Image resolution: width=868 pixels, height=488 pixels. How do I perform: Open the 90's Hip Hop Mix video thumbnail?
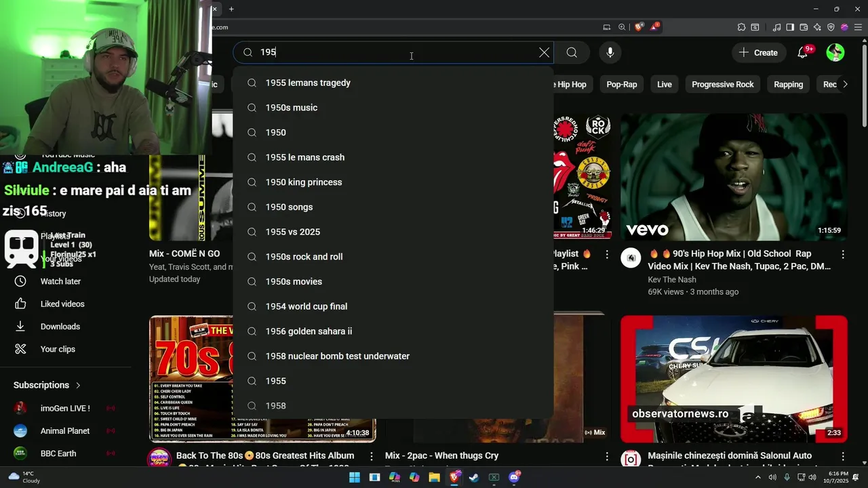[x=734, y=176]
